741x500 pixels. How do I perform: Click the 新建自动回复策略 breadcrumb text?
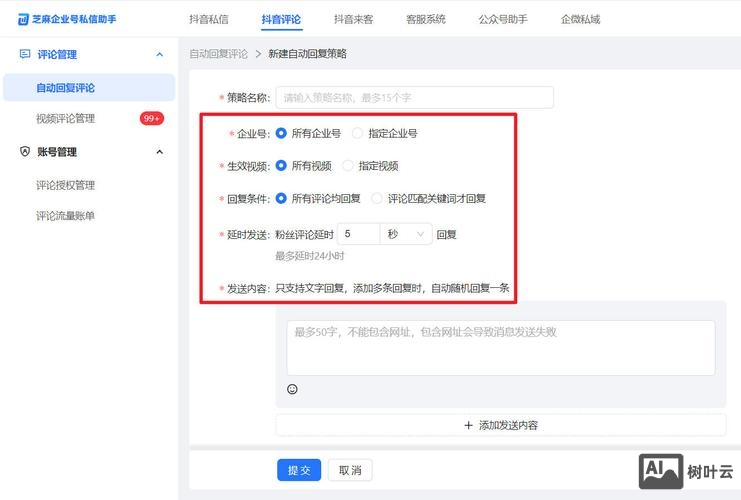[308, 54]
